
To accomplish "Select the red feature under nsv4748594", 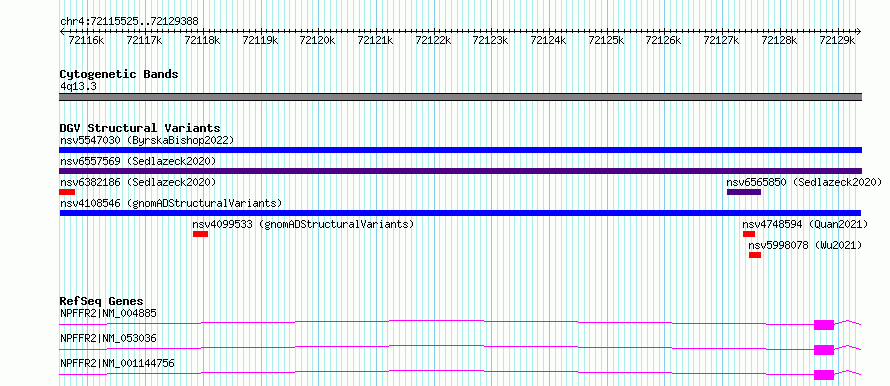I will 749,234.
